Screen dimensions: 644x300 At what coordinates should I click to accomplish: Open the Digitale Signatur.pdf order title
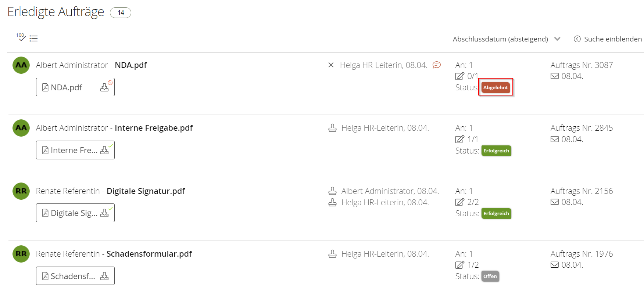coord(146,191)
